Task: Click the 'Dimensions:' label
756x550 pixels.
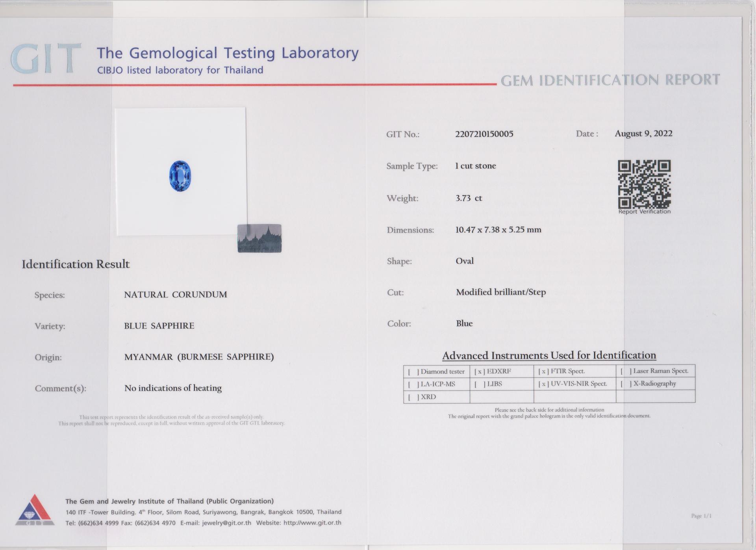Action: pos(410,230)
